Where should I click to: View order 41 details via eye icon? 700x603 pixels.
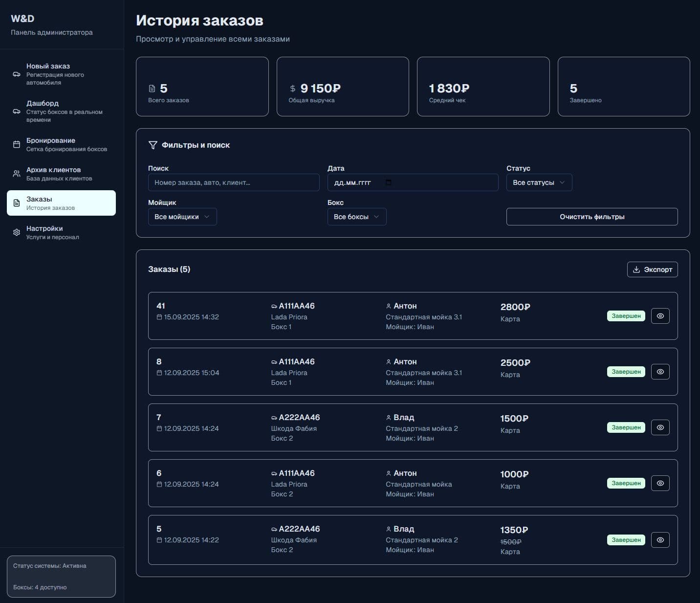[x=660, y=316]
